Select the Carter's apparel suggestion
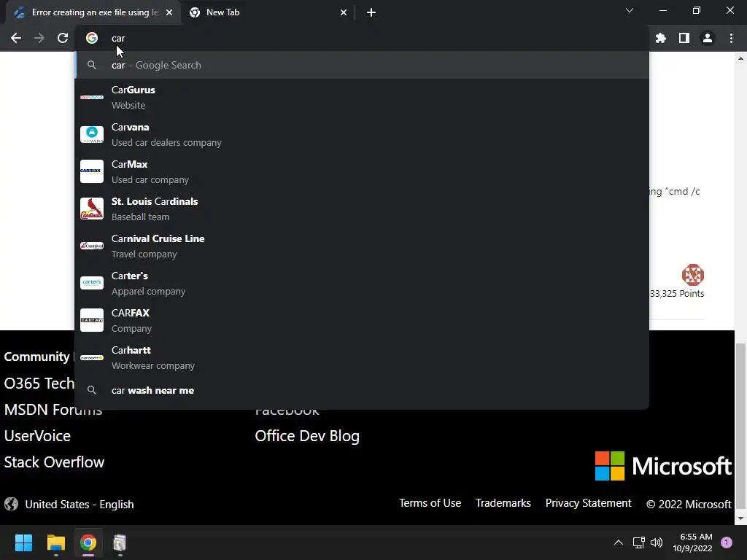Image resolution: width=747 pixels, height=560 pixels. pyautogui.click(x=362, y=284)
